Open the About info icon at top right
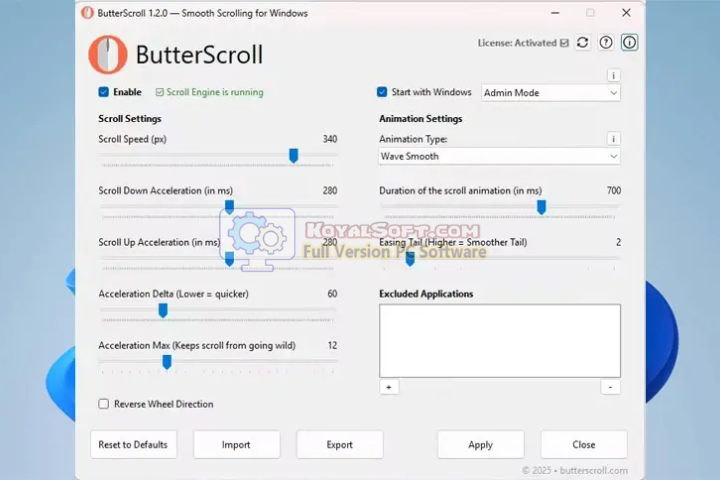Screen dimensions: 720x480 coord(629,43)
